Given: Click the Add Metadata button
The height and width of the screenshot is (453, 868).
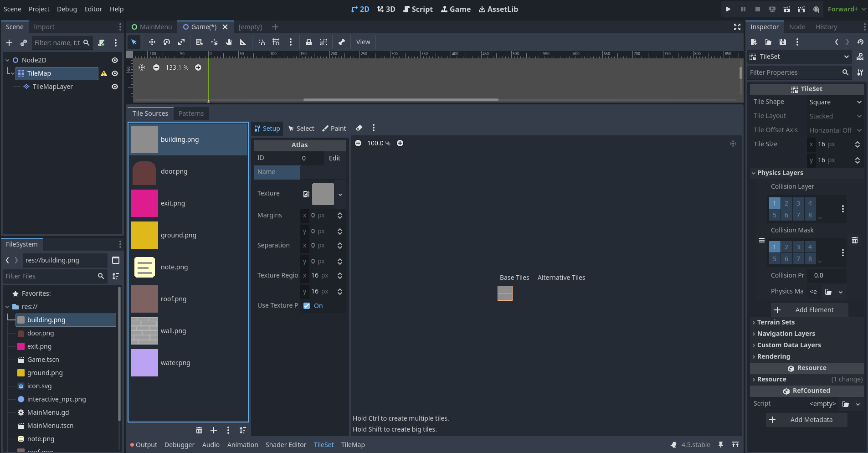Looking at the screenshot, I should [x=806, y=420].
